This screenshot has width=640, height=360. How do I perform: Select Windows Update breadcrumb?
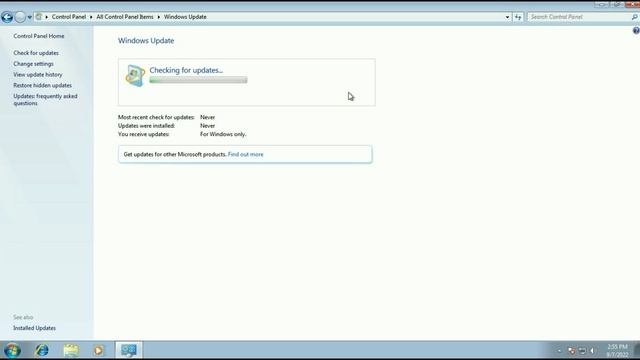click(x=185, y=17)
